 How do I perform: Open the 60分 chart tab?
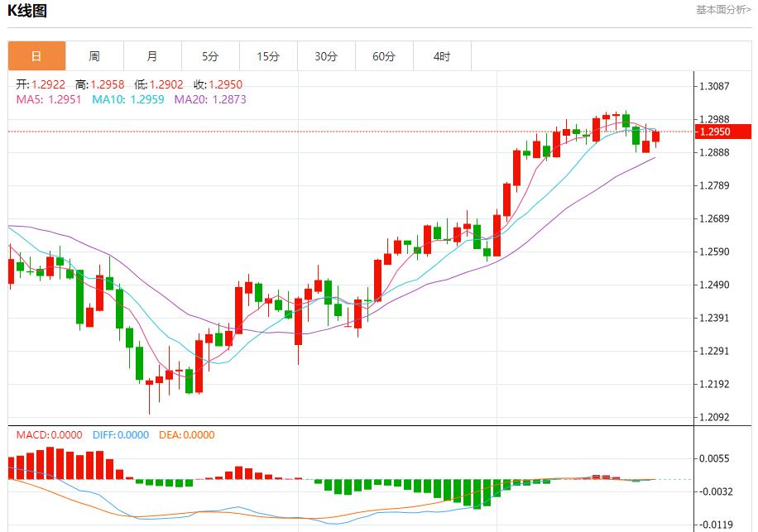click(x=384, y=56)
